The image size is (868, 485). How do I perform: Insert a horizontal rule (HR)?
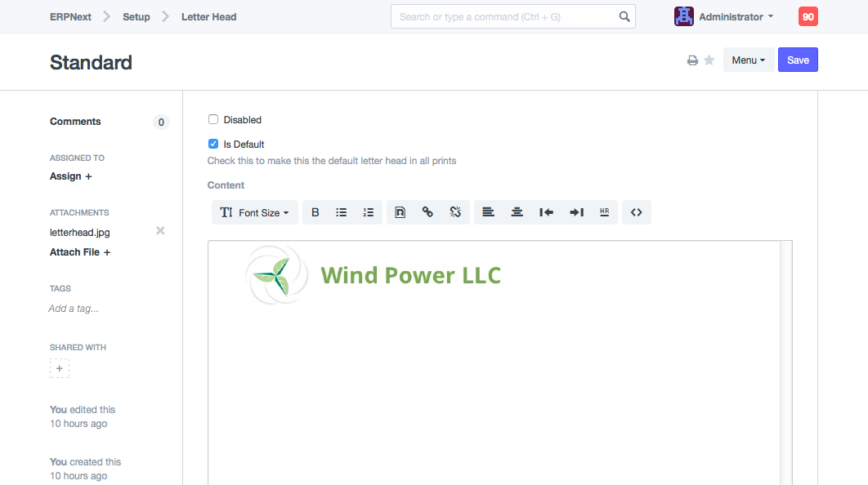coord(604,212)
